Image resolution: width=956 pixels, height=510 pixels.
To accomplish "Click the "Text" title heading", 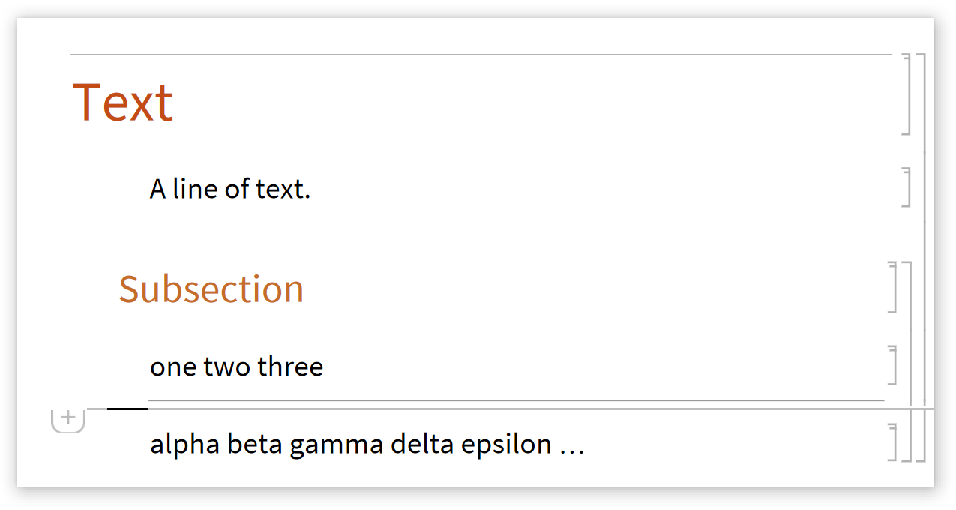I will pos(123,102).
